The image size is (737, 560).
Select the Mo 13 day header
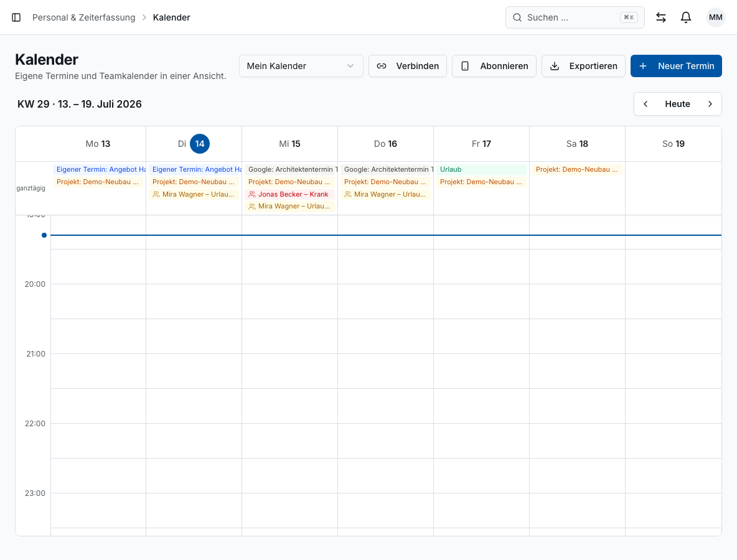click(x=98, y=144)
